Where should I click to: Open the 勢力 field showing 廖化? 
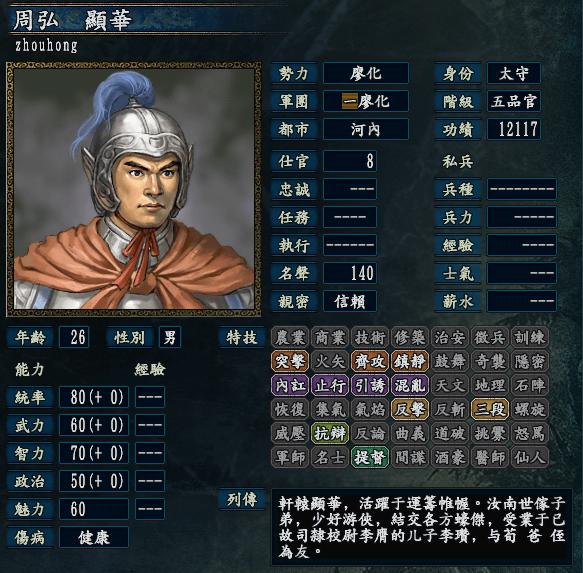point(366,73)
